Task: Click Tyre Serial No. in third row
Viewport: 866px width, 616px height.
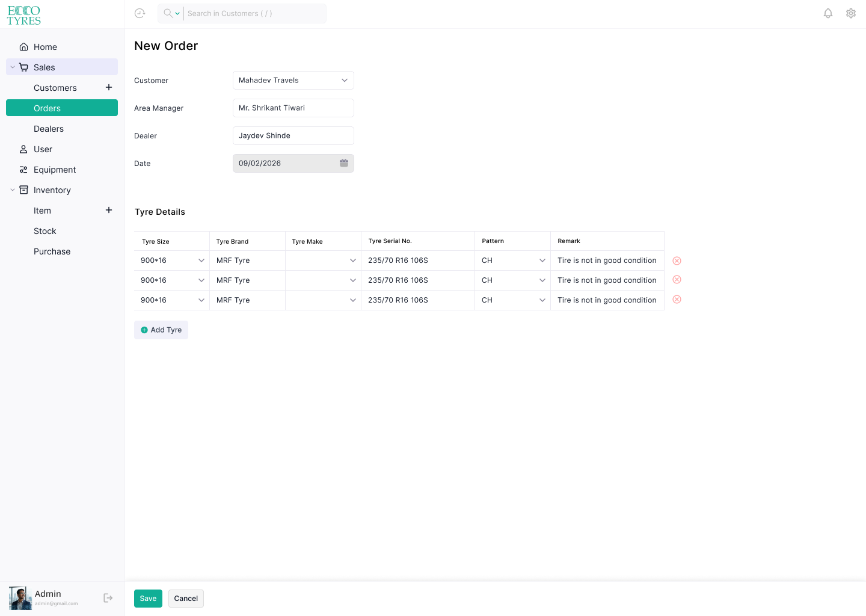Action: pos(418,300)
